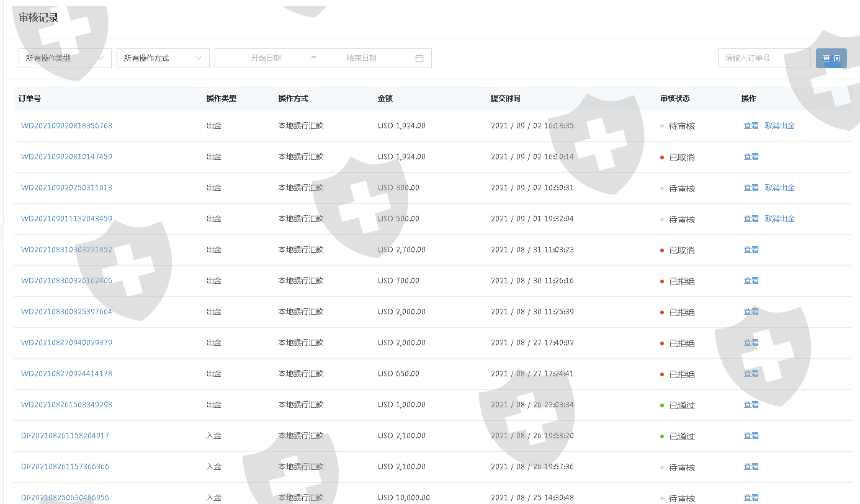Click 取消出金 for the USD 500.00 order
Screen dimensions: 860x504
click(779, 219)
